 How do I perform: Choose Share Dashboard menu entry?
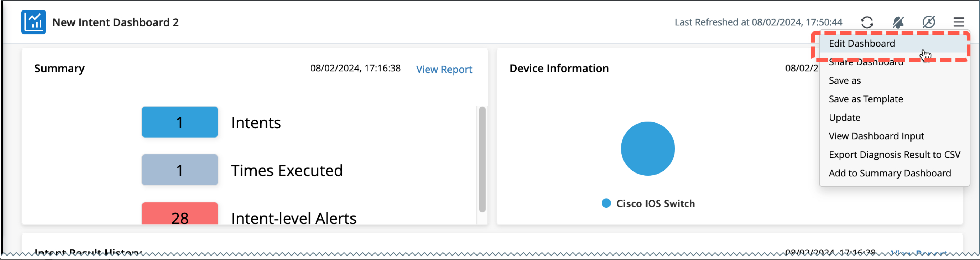[x=866, y=63]
